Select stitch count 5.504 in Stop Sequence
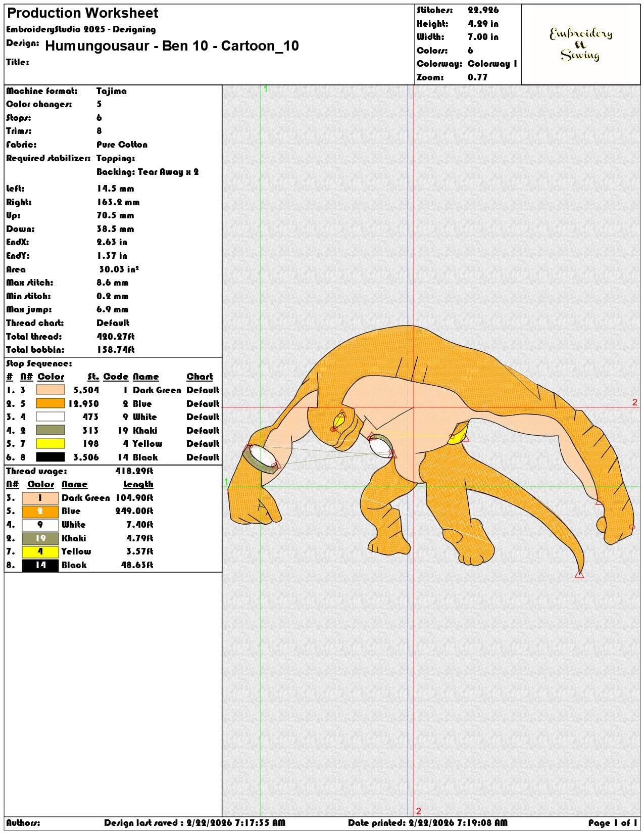Viewport: 644px width, 834px height. [86, 390]
